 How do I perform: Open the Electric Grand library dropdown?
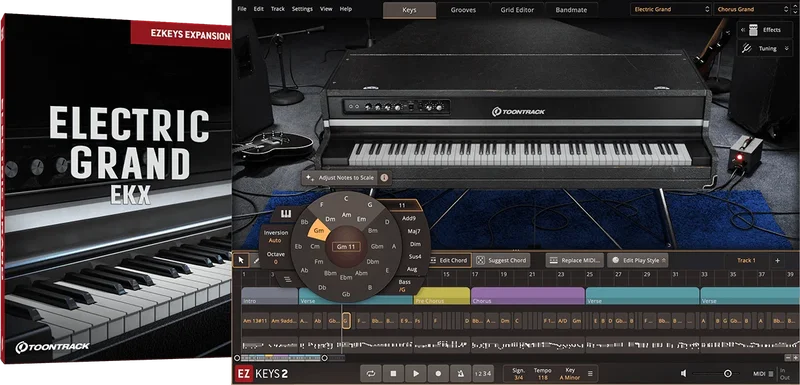[670, 9]
